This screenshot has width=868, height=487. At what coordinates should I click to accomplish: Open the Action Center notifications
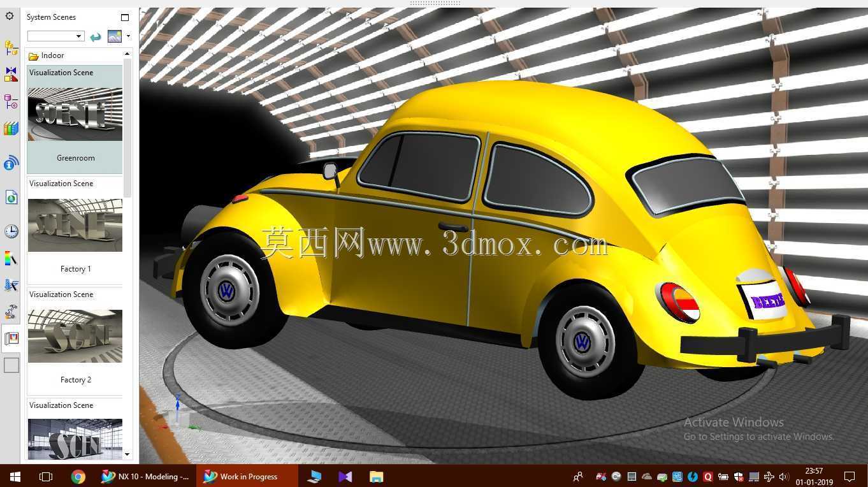click(850, 476)
